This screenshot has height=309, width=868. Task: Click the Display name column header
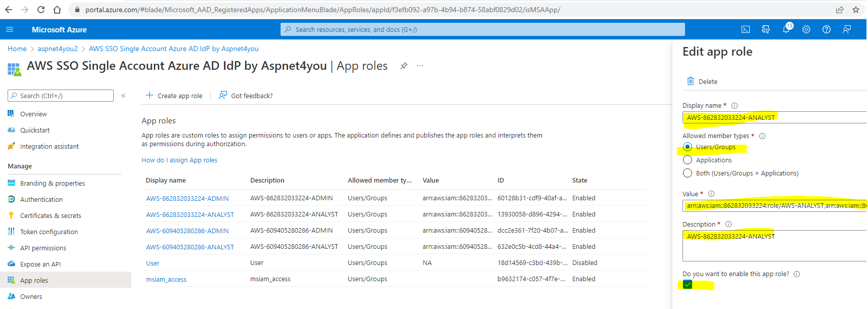coord(166,181)
